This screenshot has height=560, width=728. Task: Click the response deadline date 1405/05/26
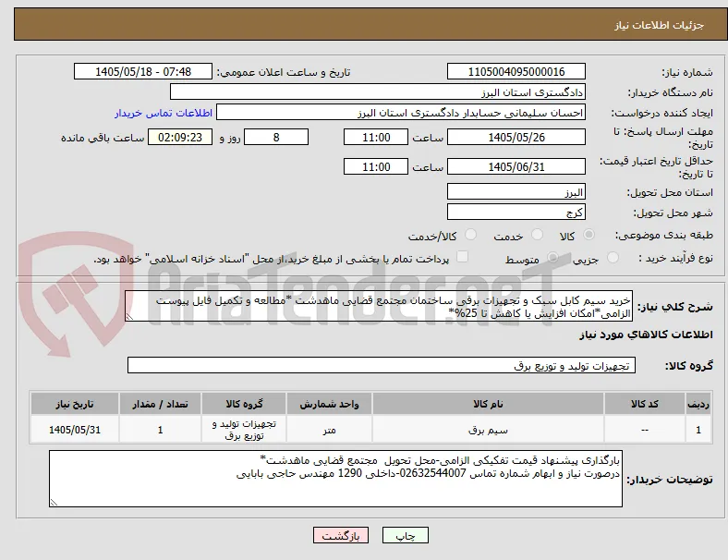[x=516, y=137]
